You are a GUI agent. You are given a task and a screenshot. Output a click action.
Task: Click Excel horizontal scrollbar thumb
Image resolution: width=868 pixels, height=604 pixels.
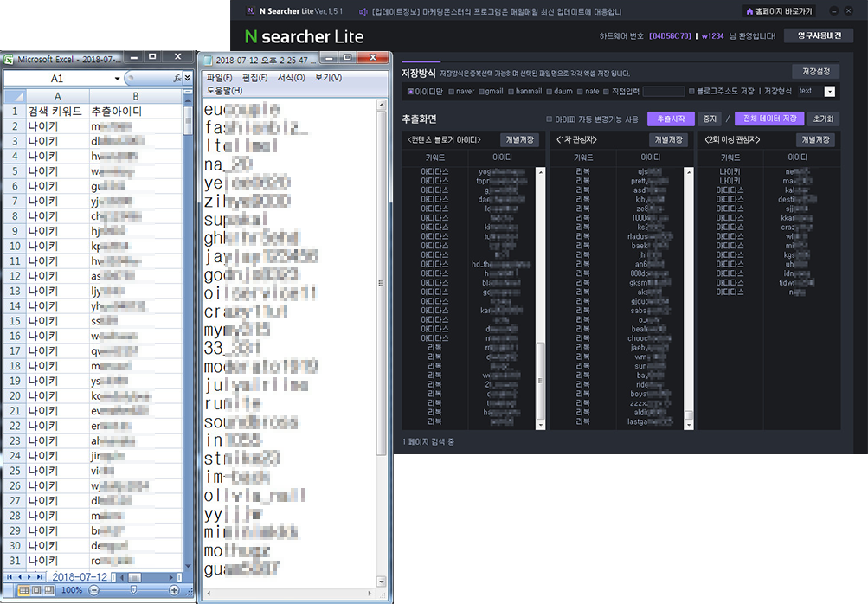coord(134,577)
